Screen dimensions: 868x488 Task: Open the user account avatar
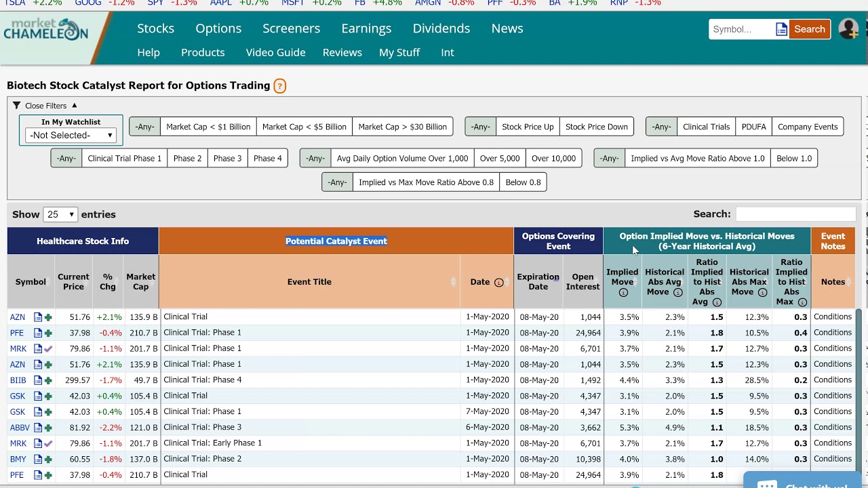(848, 28)
